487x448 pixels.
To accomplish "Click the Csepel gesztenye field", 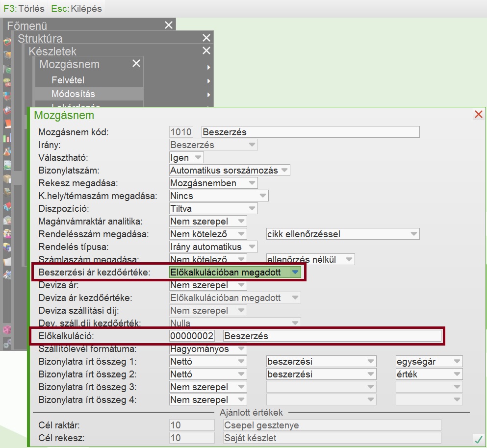I will coord(332,425).
